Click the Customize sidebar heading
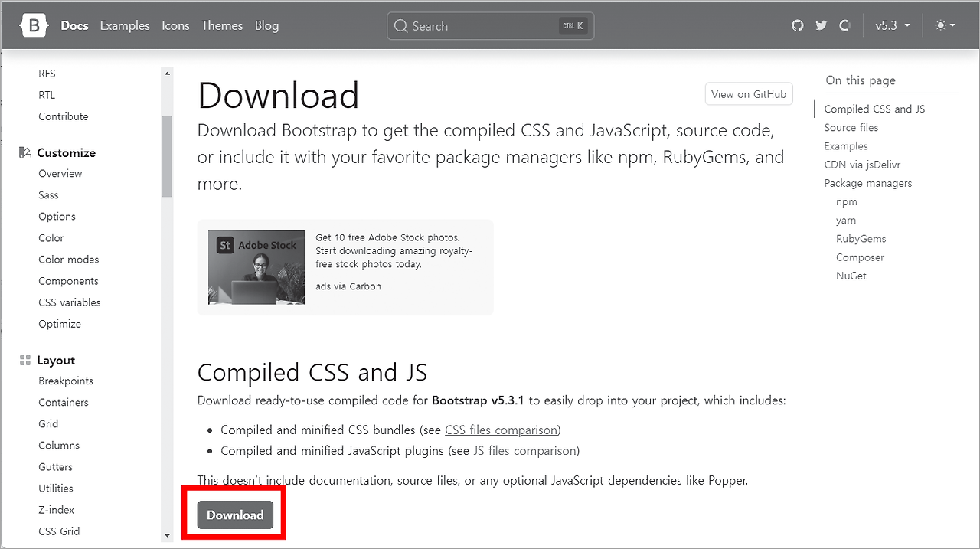This screenshot has height=549, width=980. [x=67, y=152]
